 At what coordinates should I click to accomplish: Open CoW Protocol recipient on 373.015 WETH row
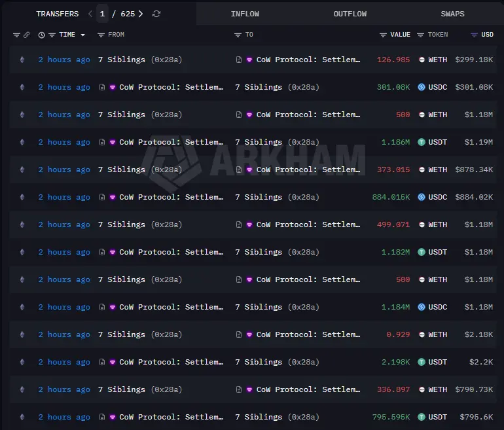pyautogui.click(x=308, y=170)
